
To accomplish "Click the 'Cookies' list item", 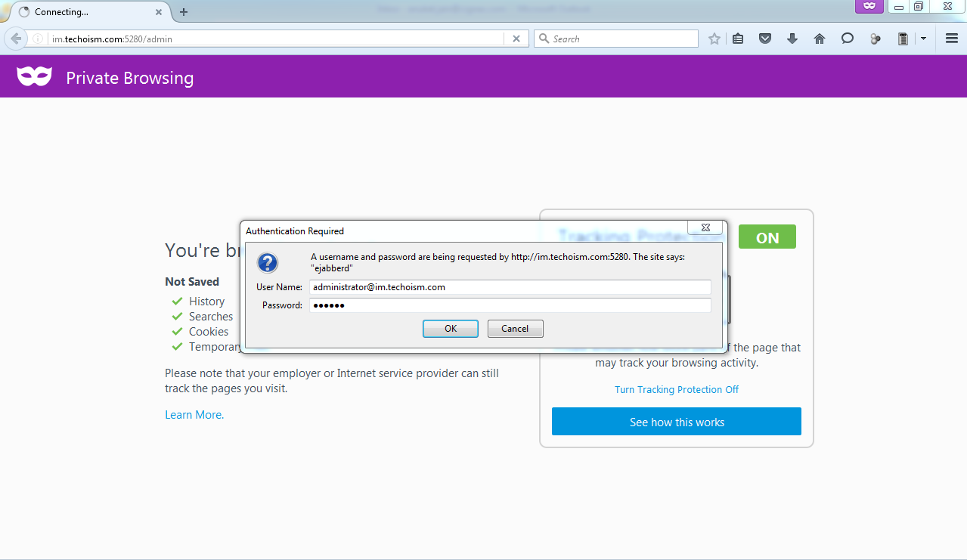I will click(209, 332).
